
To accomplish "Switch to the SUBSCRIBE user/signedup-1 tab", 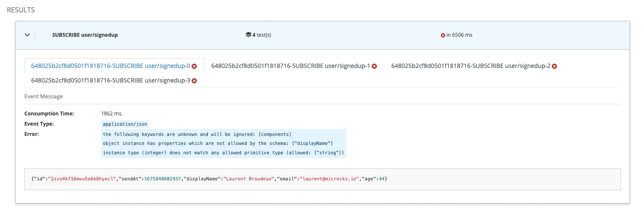I will (290, 66).
